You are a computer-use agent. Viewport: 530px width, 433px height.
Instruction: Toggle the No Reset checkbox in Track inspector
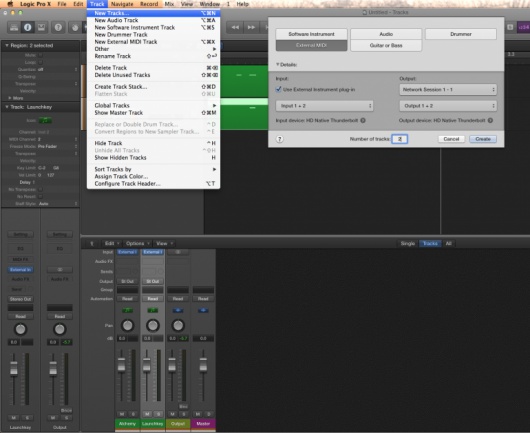click(41, 196)
